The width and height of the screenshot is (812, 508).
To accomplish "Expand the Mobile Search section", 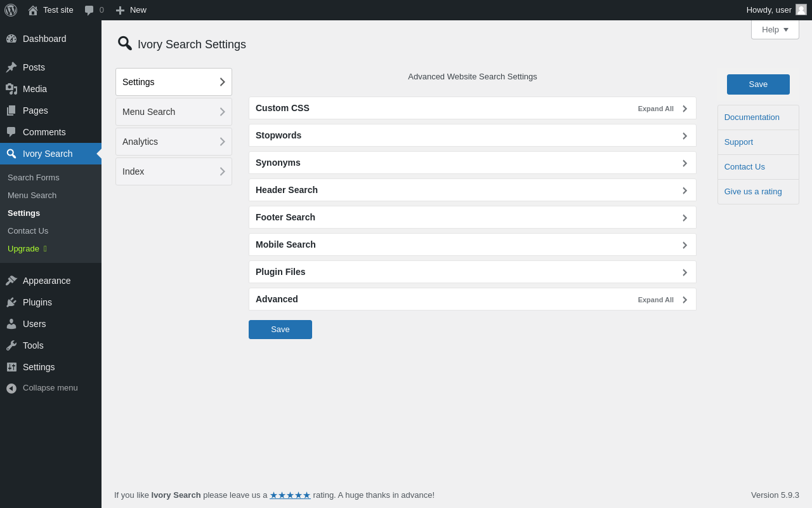I will [x=473, y=244].
